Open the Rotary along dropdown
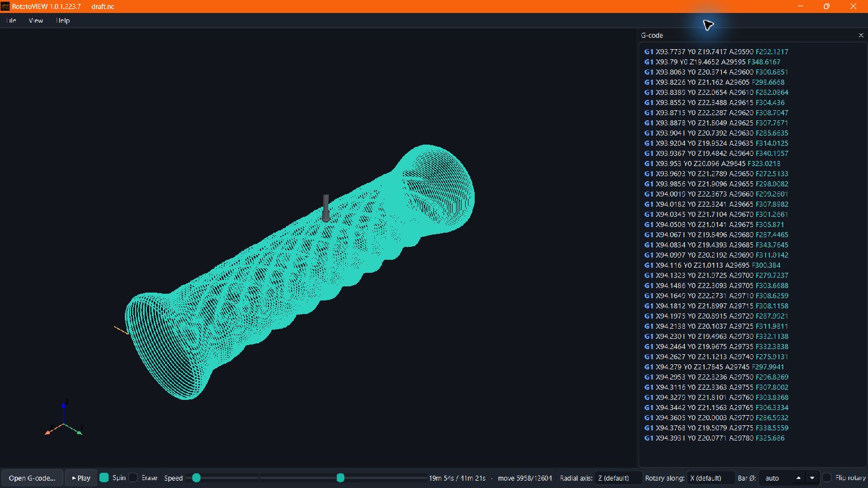Screen dimensions: 868x488 point(710,478)
